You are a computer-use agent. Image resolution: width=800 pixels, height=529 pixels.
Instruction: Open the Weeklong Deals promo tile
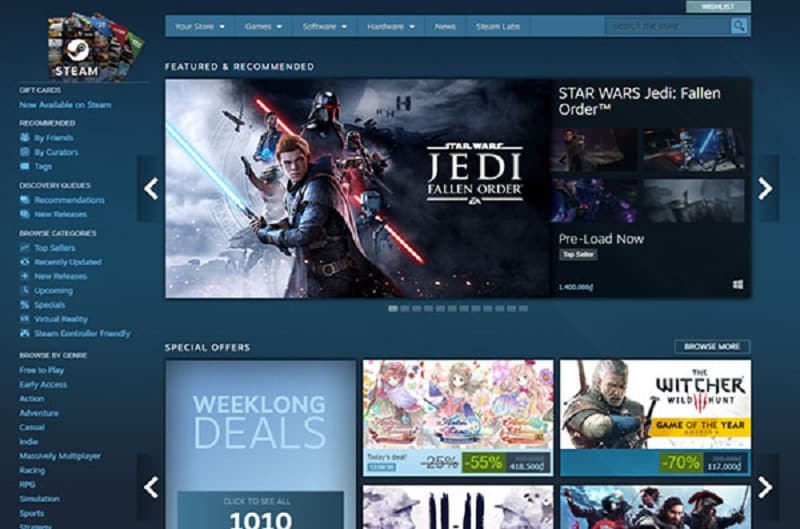(x=260, y=444)
